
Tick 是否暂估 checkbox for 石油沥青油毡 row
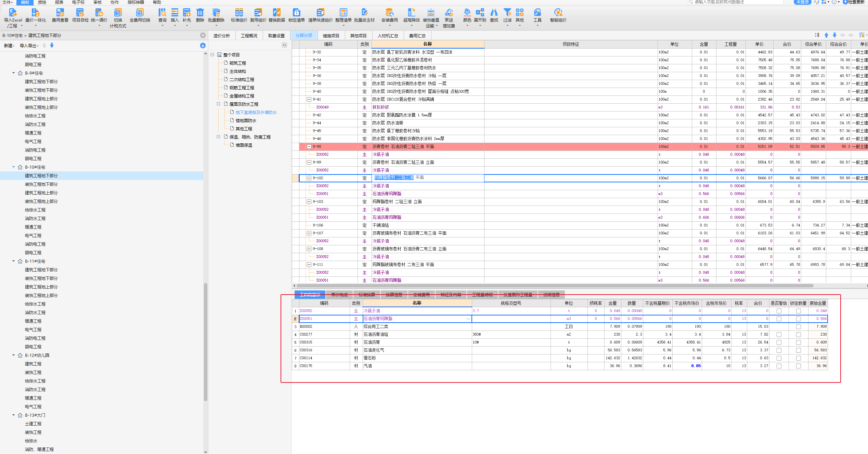[779, 335]
